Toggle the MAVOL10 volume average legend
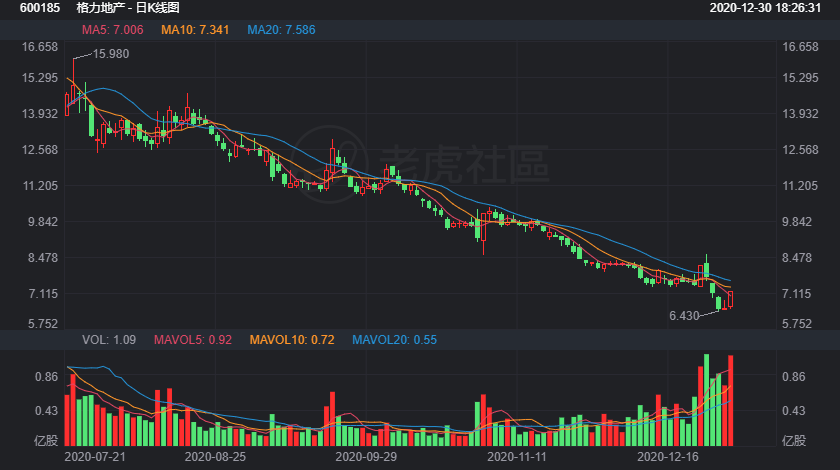The image size is (840, 470). (x=291, y=340)
